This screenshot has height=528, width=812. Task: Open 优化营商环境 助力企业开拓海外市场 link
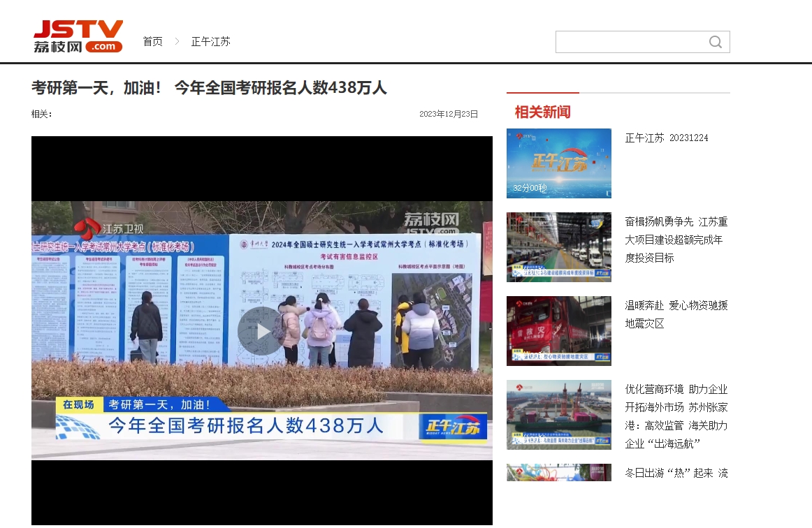(x=676, y=416)
